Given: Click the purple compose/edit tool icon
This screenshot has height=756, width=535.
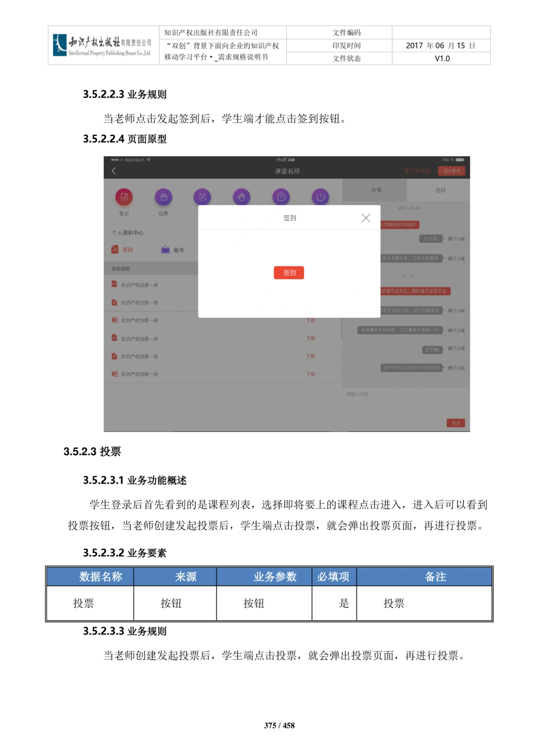Looking at the screenshot, I should pyautogui.click(x=202, y=197).
